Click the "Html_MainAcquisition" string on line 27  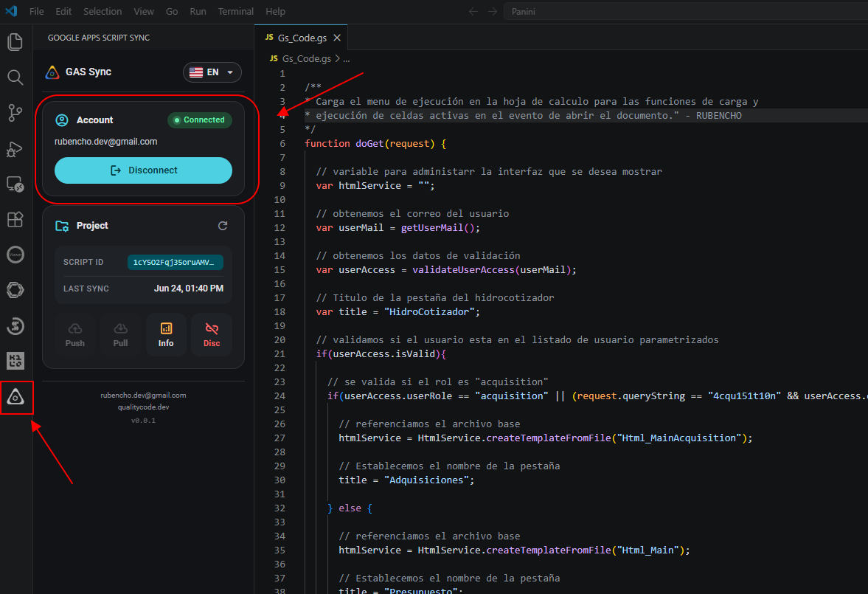pos(679,438)
